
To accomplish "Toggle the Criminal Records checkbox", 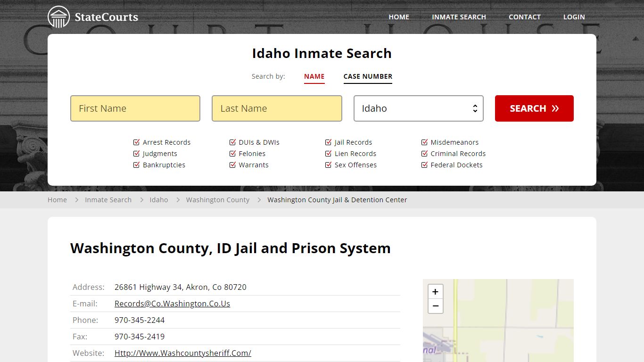I will (424, 154).
